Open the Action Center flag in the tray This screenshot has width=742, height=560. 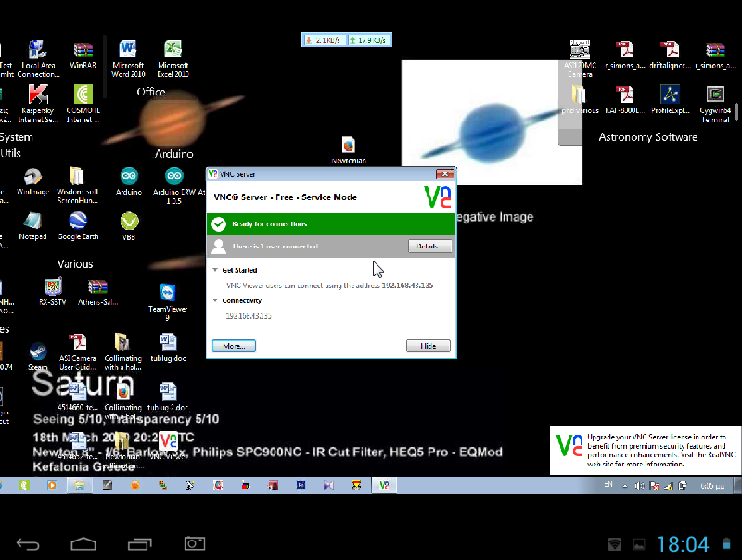click(655, 486)
